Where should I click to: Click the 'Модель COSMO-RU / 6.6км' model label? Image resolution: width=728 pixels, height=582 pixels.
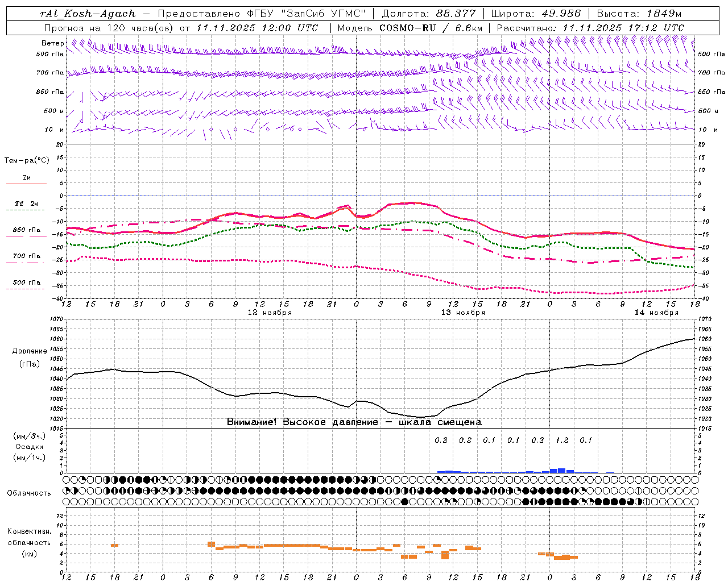[409, 28]
